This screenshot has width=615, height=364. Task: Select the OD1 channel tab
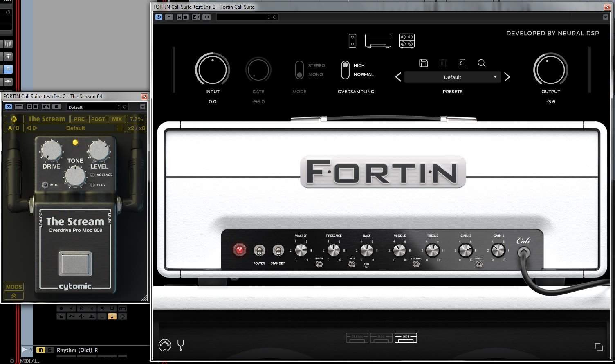coord(405,337)
